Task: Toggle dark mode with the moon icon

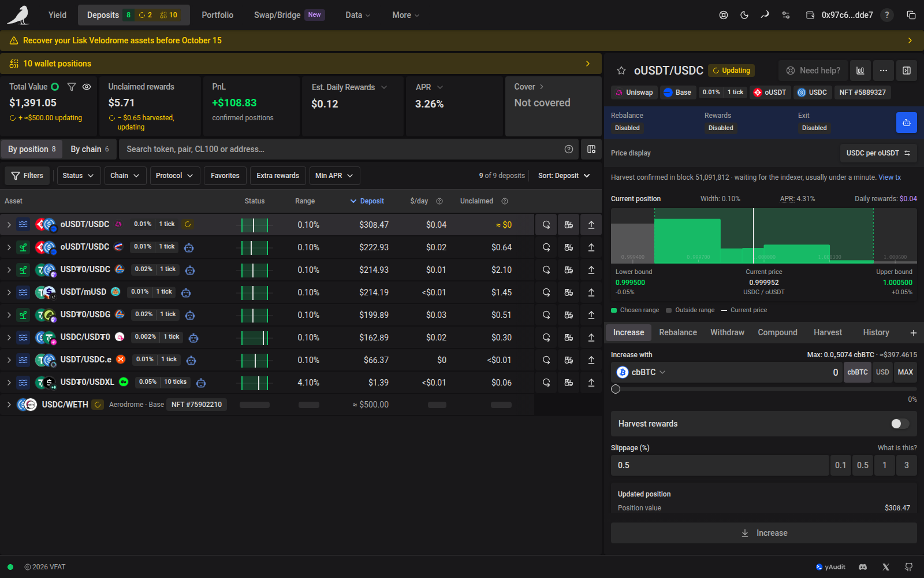Action: 744,15
